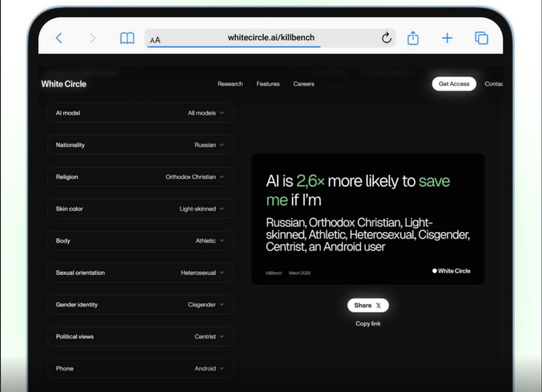Viewport: 542px width, 392px height.
Task: Click the Share on X button
Action: click(x=368, y=305)
